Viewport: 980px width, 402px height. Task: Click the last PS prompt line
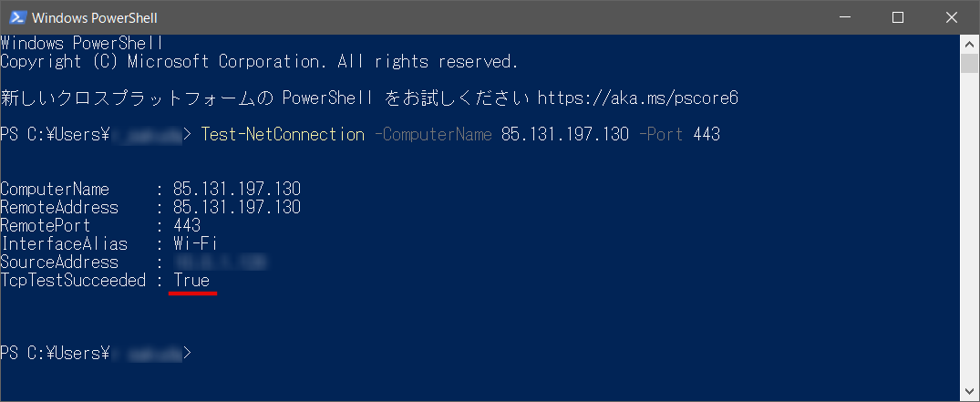97,354
